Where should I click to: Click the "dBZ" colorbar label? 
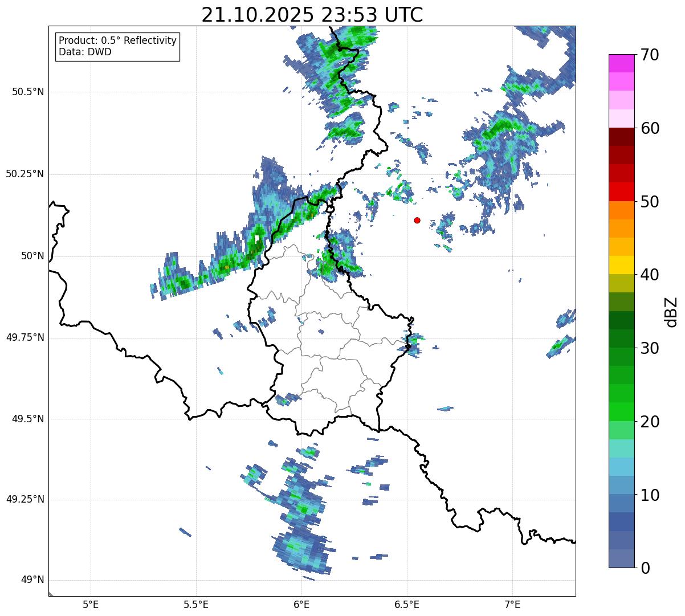pos(671,311)
